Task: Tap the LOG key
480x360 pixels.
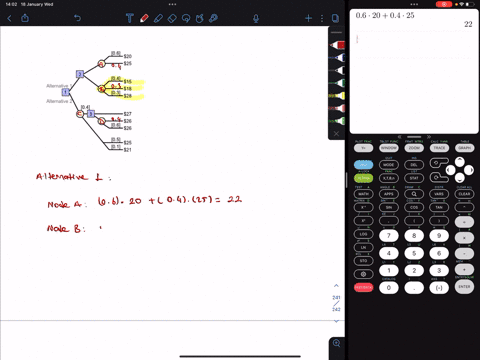Action: point(363,234)
